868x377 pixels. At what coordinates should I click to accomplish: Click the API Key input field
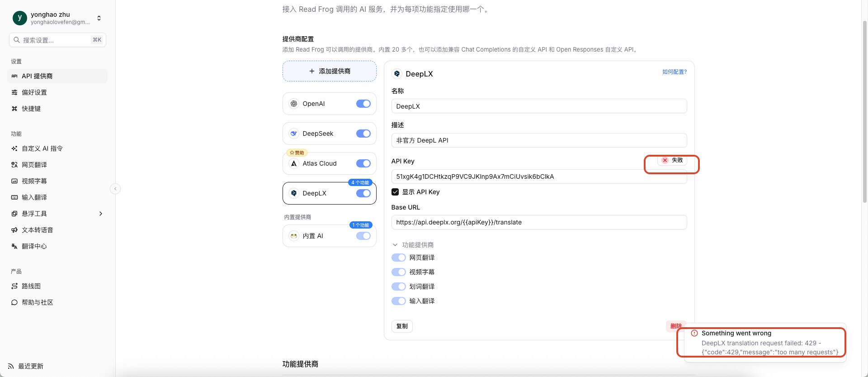coord(539,177)
